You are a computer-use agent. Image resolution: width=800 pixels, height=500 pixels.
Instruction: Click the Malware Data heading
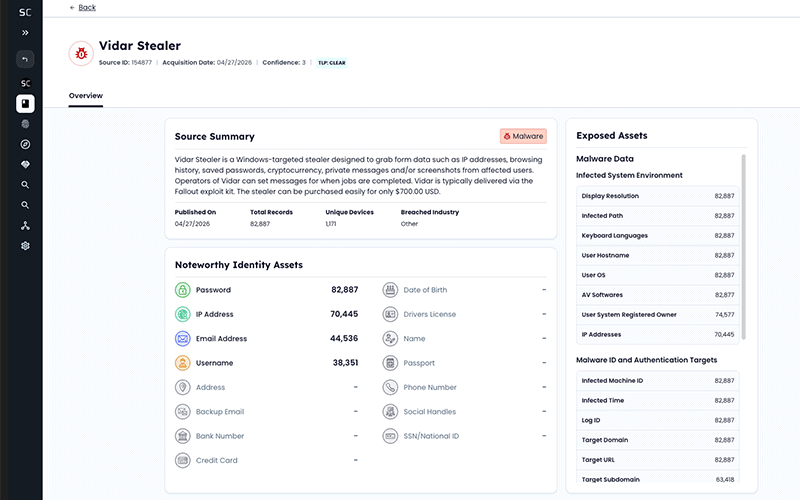click(x=605, y=159)
